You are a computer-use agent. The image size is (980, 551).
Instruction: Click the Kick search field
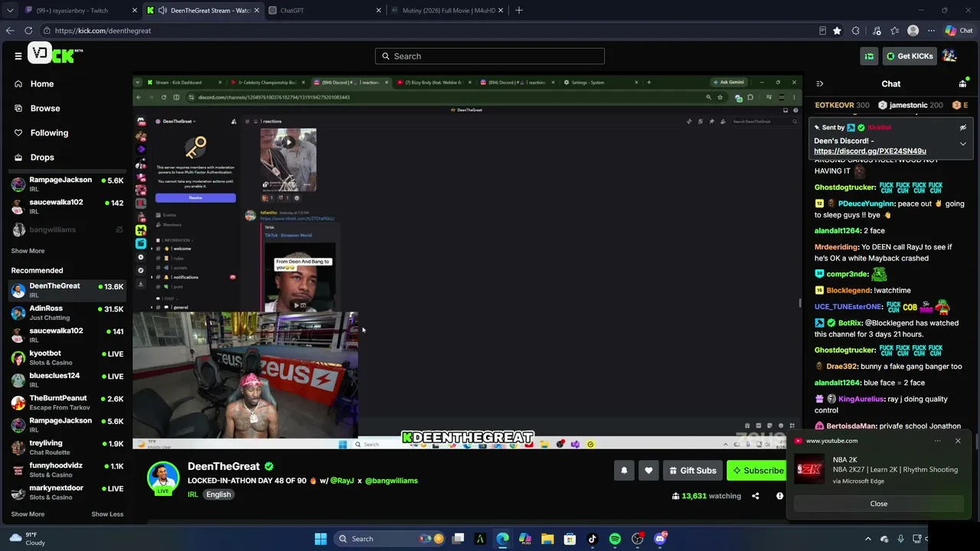(x=490, y=56)
